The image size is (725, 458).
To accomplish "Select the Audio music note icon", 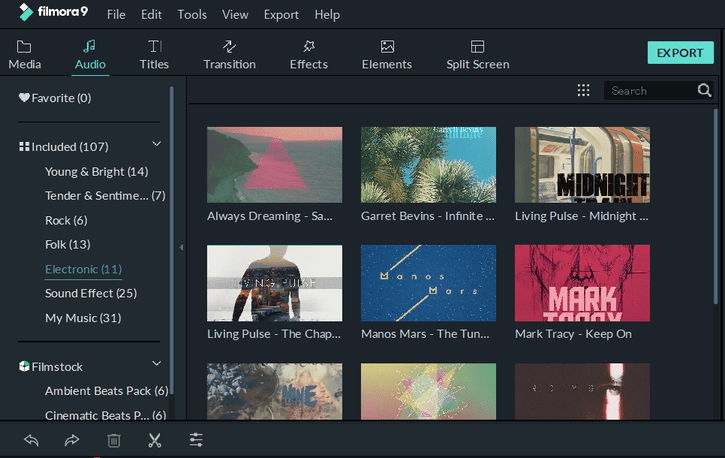I will click(x=89, y=46).
